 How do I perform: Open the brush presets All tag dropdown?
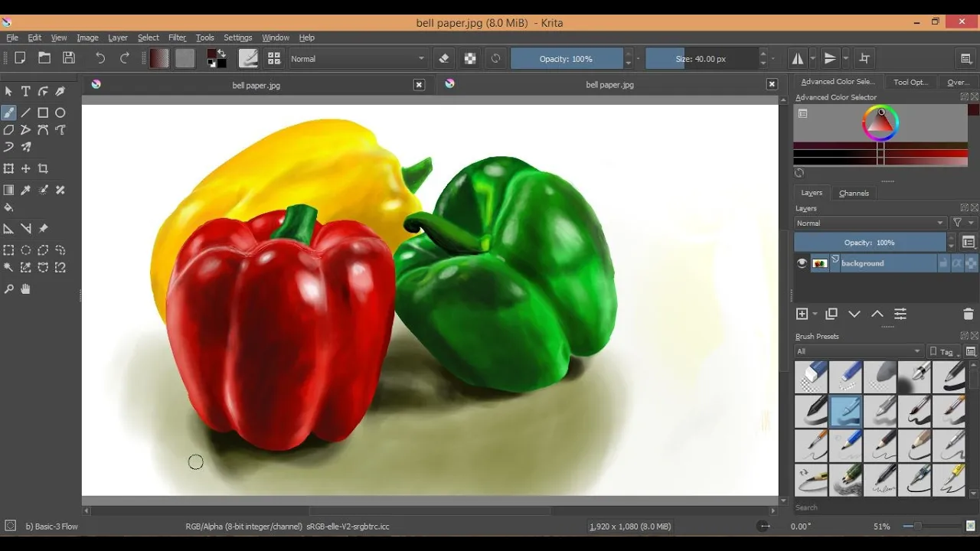[859, 351]
